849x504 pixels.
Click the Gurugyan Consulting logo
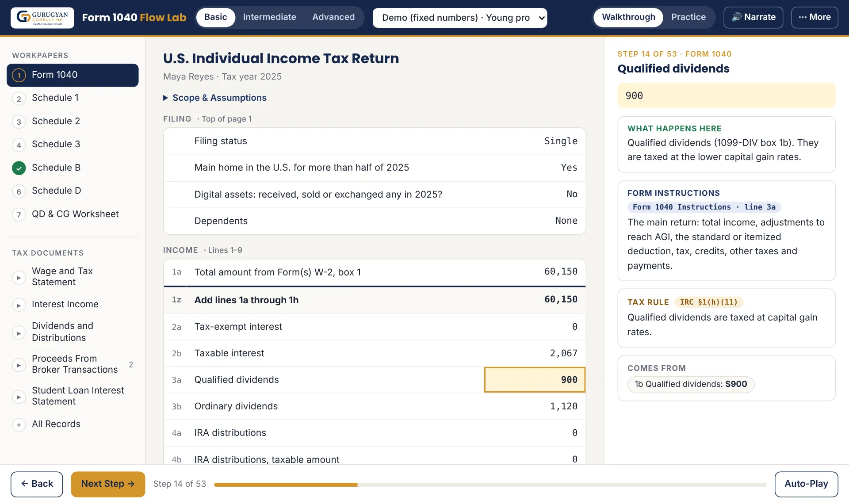click(42, 18)
